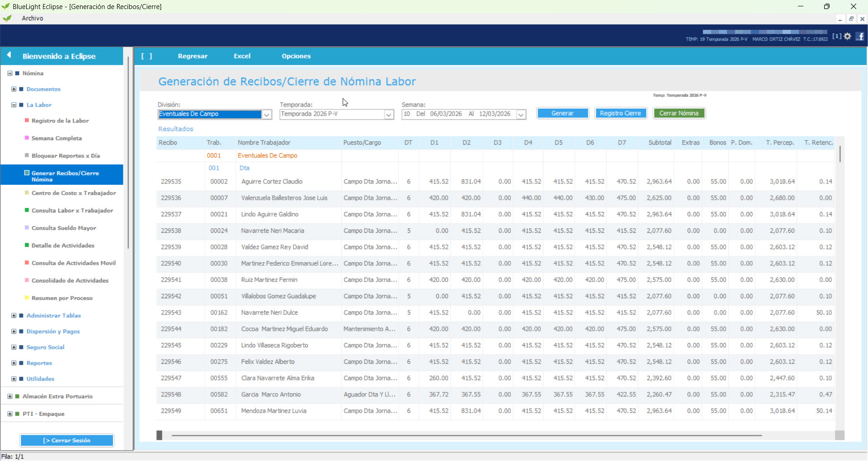Expand the Documentos tree node
This screenshot has height=461, width=868.
[14, 89]
